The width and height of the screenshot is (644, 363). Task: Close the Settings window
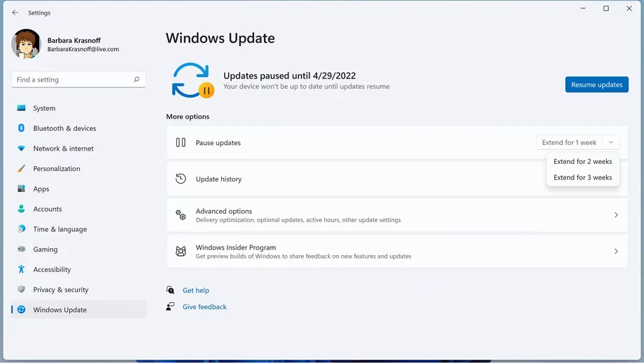(629, 8)
